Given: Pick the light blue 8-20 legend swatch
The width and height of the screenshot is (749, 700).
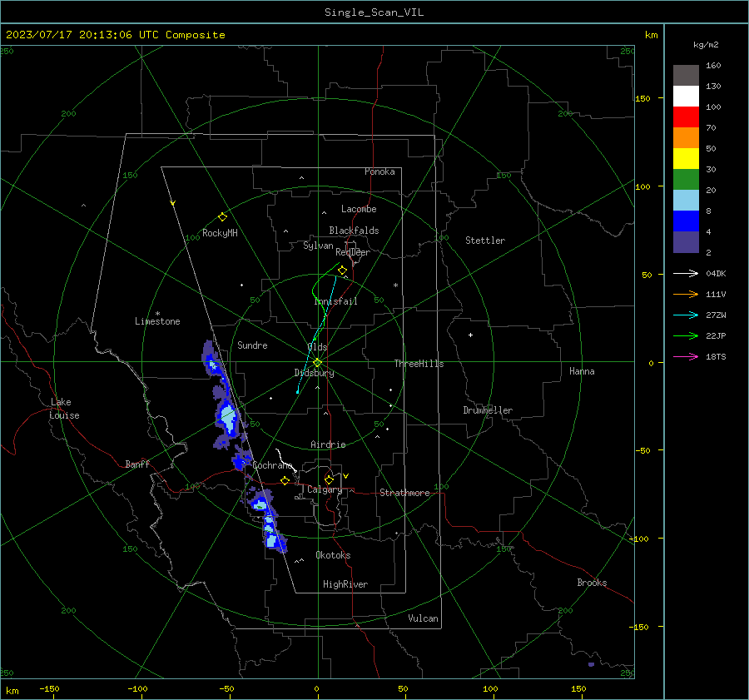Looking at the screenshot, I should tap(686, 201).
